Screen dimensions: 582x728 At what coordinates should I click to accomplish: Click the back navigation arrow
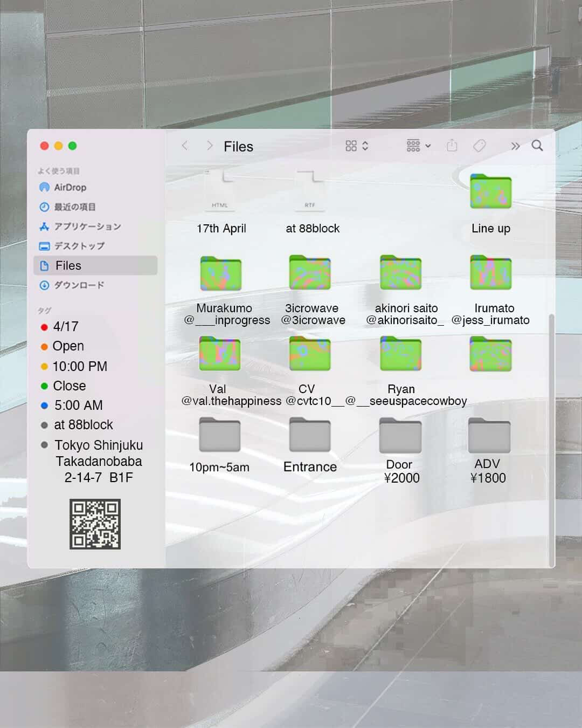click(x=185, y=146)
